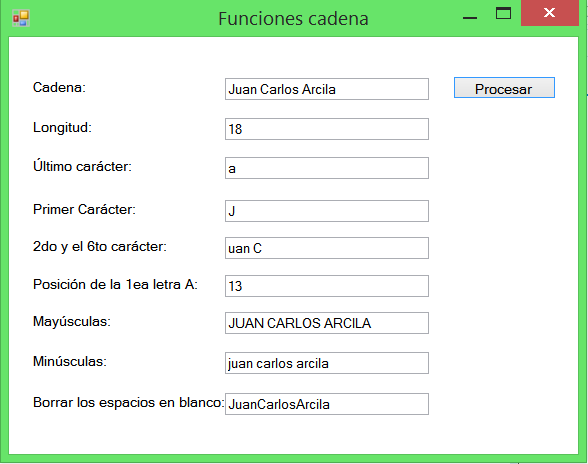This screenshot has width=588, height=464.
Task: Click the Posición de la 1ea letra A field
Action: pyautogui.click(x=327, y=286)
